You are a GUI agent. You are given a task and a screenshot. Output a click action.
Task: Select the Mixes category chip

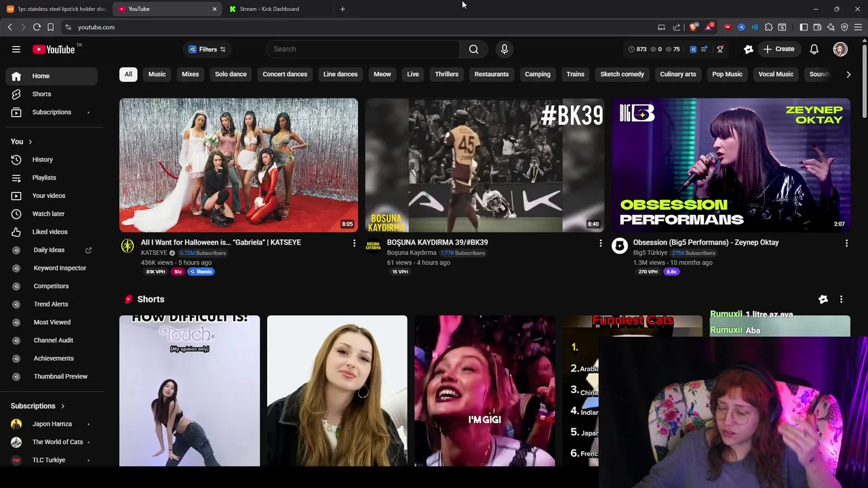(x=190, y=74)
